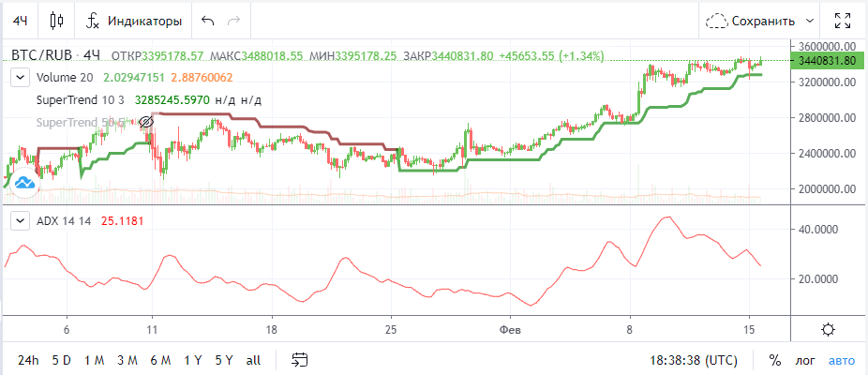Set date range to 24h
Viewport: 868px width, 375px height.
pyautogui.click(x=28, y=361)
